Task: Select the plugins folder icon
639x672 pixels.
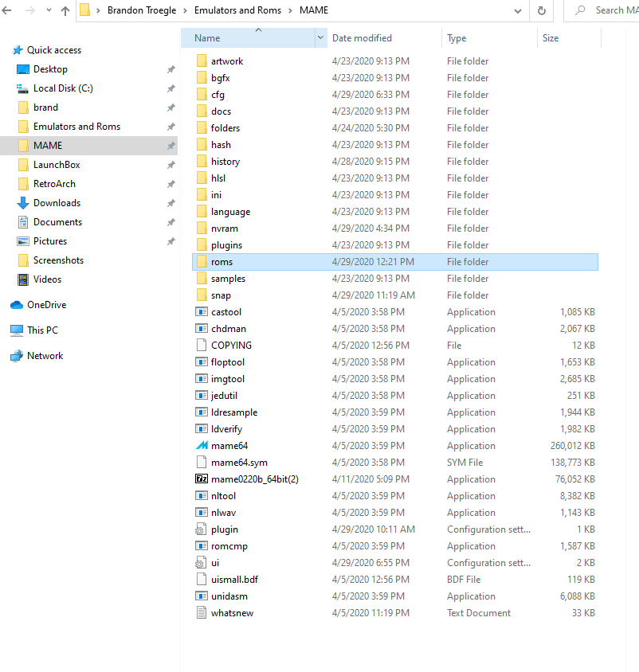Action: pos(202,244)
